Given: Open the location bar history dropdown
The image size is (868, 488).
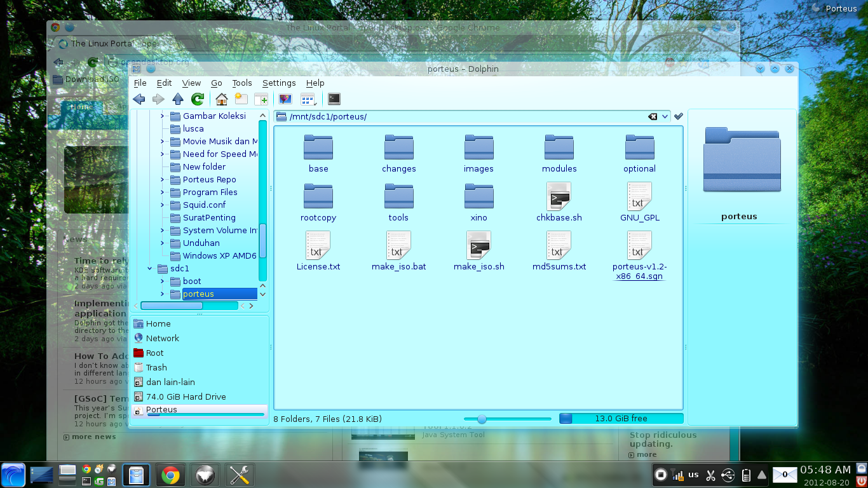Looking at the screenshot, I should point(665,116).
